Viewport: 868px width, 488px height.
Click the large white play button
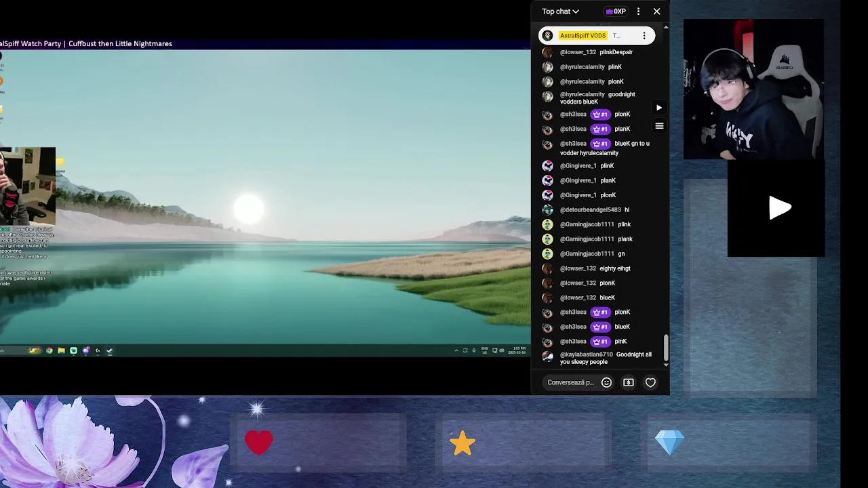coord(780,208)
